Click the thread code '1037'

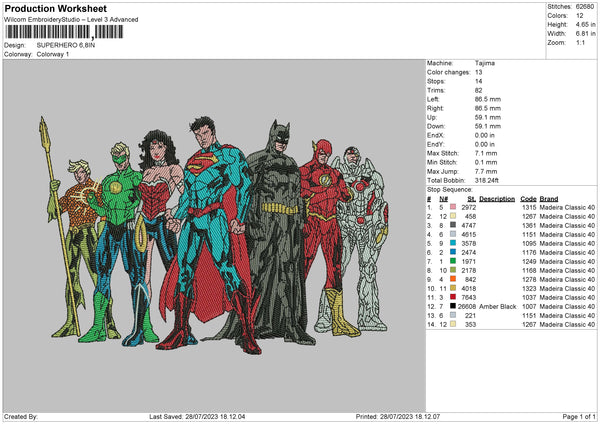tap(529, 297)
